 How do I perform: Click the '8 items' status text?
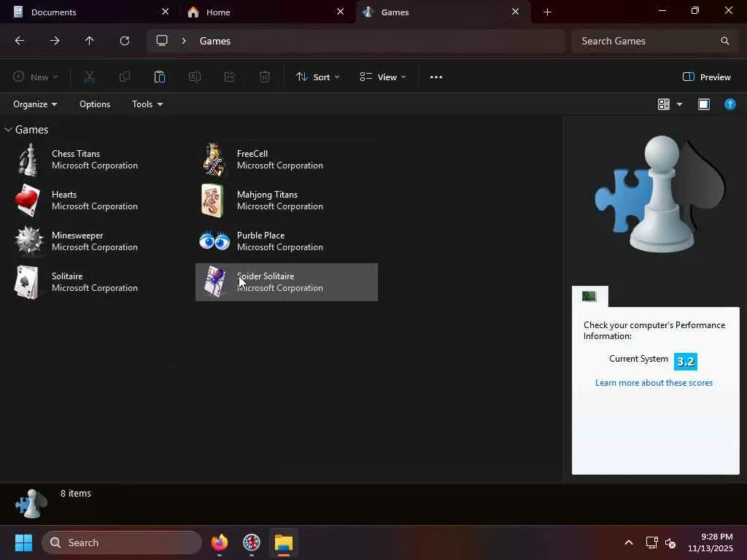(76, 494)
